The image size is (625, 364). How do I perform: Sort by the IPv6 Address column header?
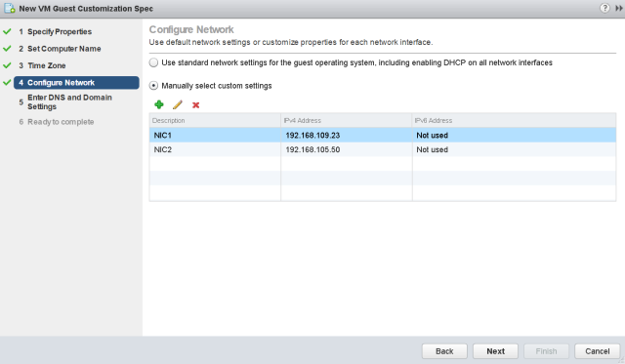click(515, 120)
